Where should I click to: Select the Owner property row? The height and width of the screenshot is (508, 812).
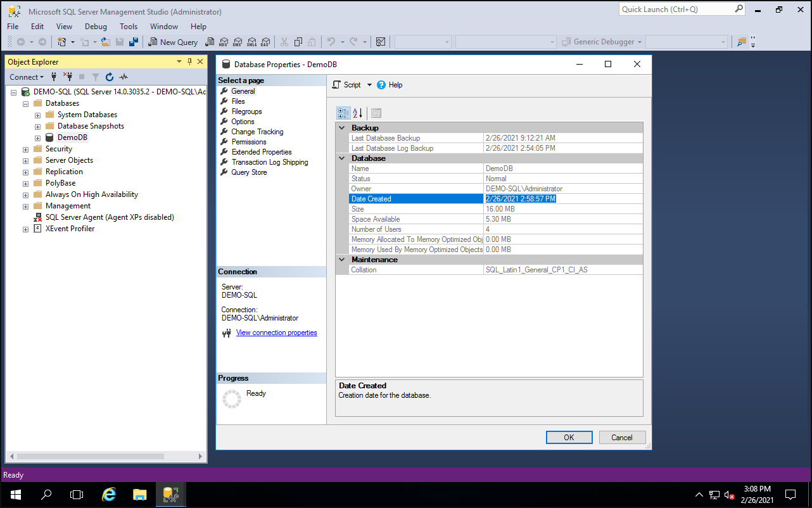coord(495,189)
